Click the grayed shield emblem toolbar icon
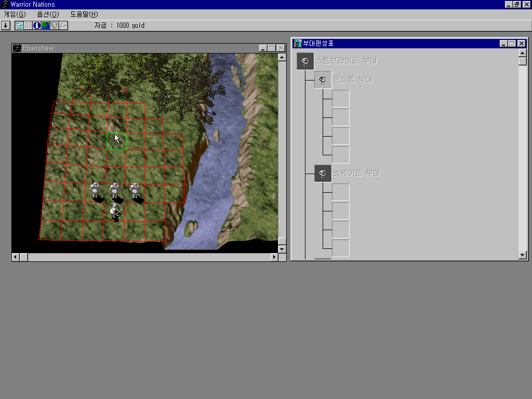 point(55,25)
